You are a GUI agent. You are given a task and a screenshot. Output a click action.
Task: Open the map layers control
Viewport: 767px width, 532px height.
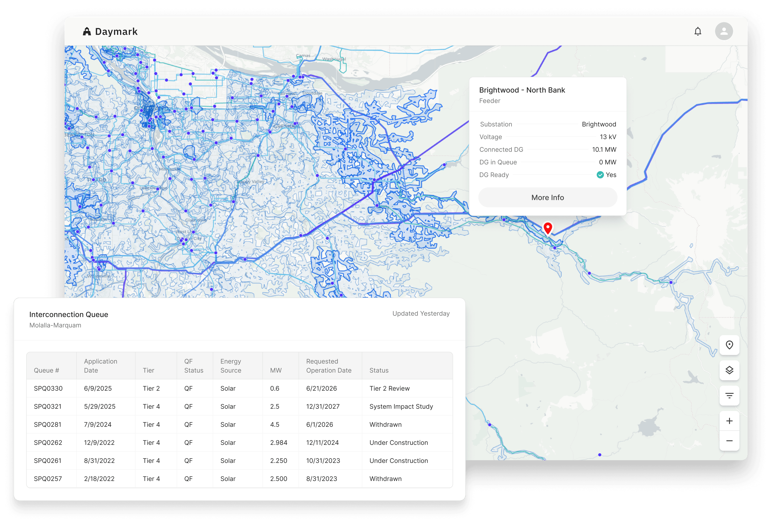(x=729, y=370)
